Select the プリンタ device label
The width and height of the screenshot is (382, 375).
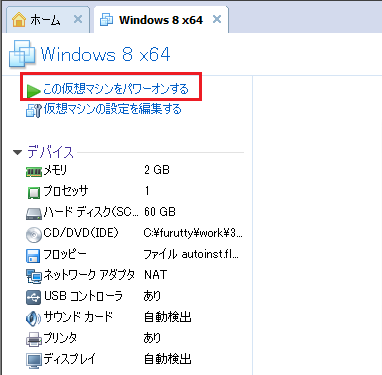pyautogui.click(x=60, y=338)
